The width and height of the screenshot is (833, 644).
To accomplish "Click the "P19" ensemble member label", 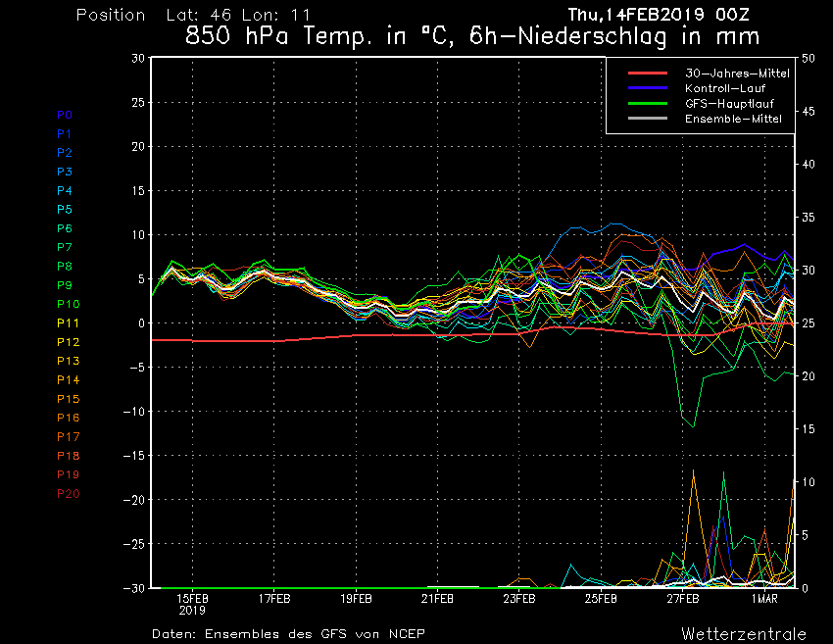I will click(x=69, y=474).
